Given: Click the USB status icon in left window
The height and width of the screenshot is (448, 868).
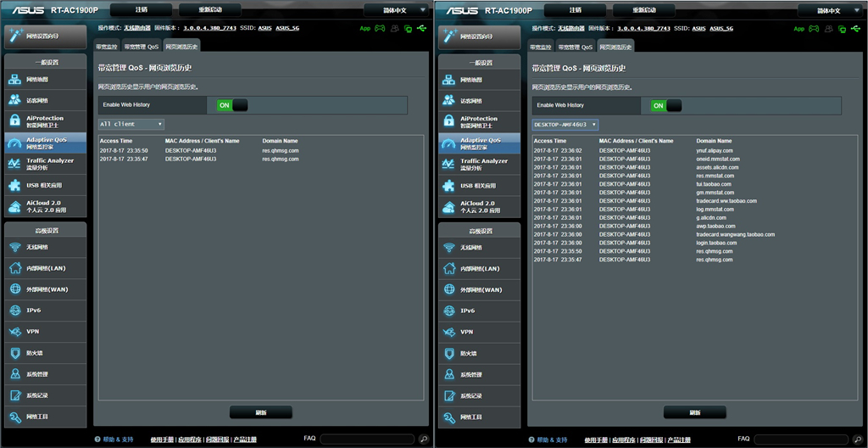Looking at the screenshot, I should click(x=422, y=28).
